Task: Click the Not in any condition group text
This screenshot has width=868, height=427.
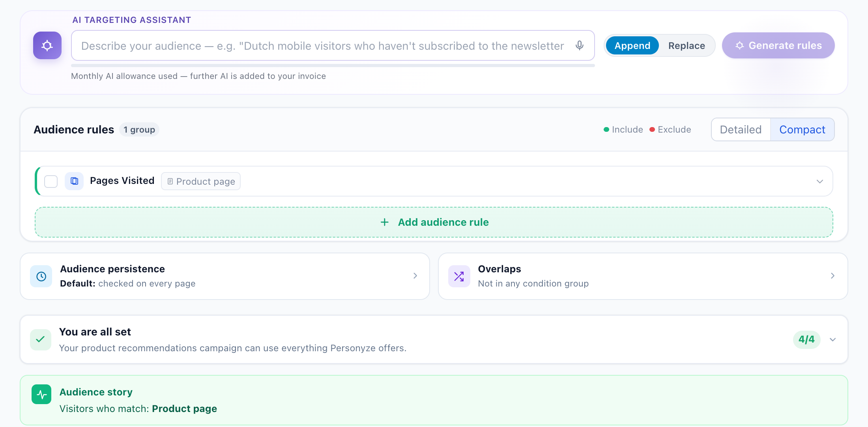Action: coord(533,283)
